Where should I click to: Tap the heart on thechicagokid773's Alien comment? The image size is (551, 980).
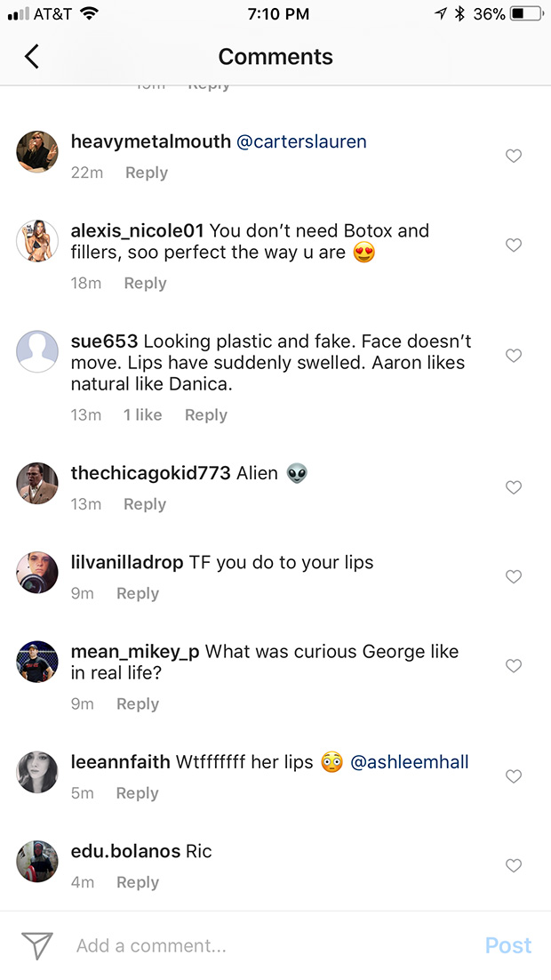point(514,487)
